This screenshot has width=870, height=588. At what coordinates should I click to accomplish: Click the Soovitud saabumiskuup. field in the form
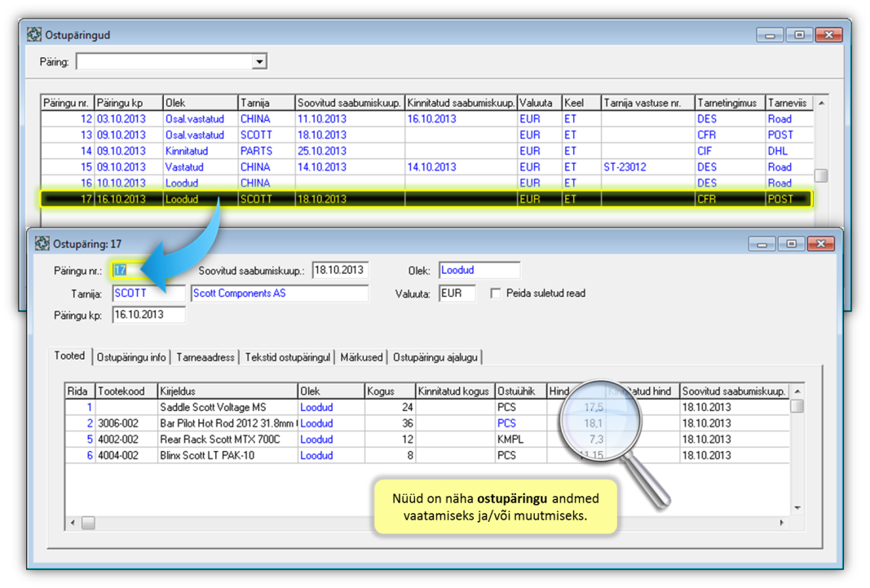pos(340,270)
